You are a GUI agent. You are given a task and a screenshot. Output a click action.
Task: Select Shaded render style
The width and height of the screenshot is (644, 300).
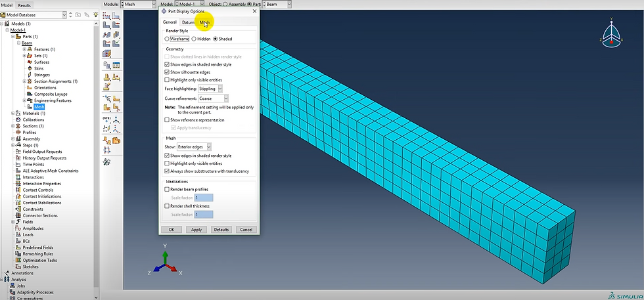[x=216, y=39]
